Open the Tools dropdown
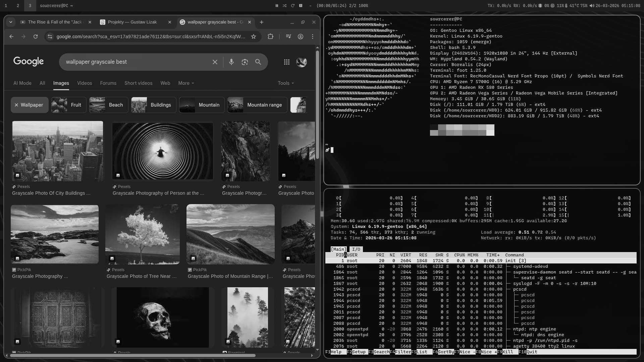The image size is (644, 362). 285,83
